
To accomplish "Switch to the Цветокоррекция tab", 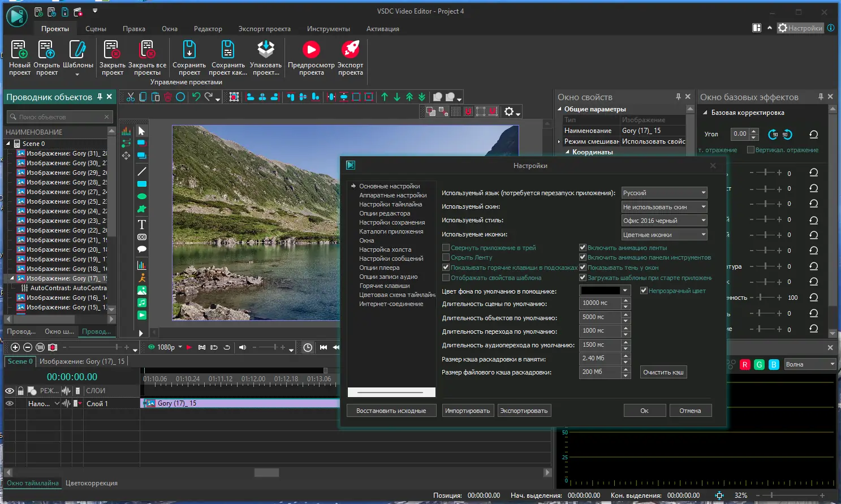I will tap(92, 483).
